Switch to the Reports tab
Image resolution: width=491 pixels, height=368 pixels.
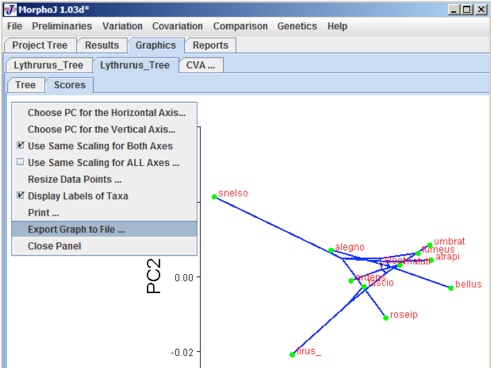click(211, 45)
